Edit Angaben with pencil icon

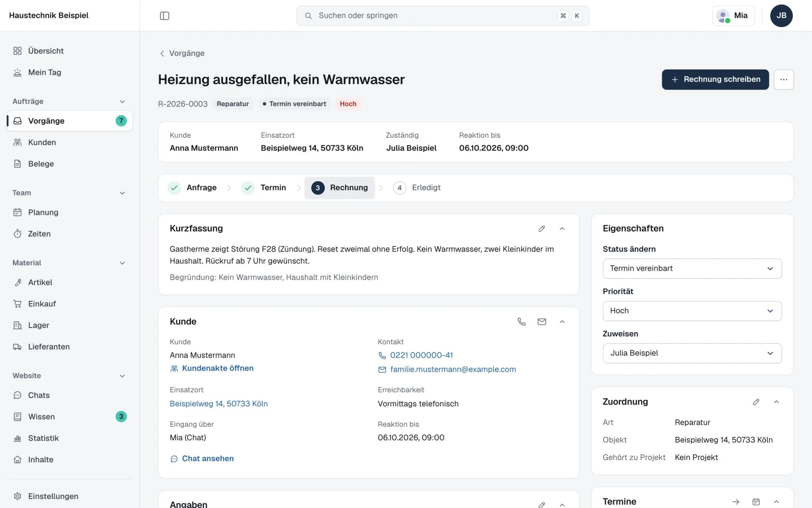coord(542,505)
